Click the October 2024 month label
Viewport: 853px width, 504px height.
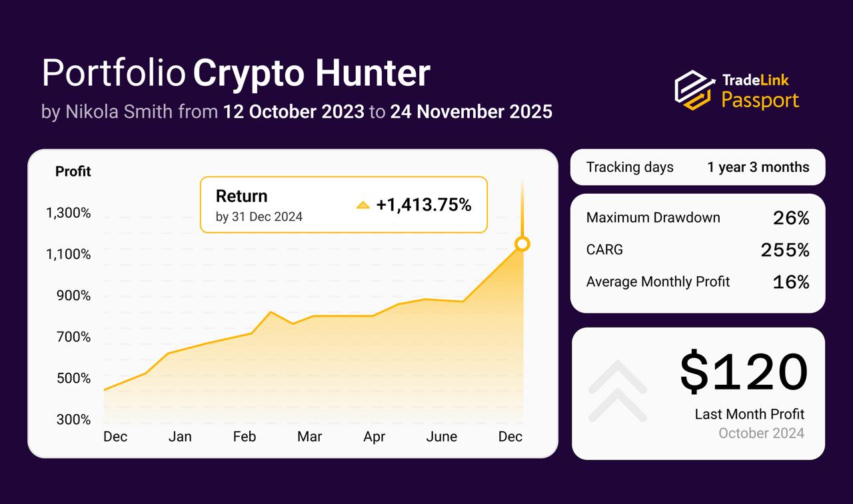tap(761, 433)
